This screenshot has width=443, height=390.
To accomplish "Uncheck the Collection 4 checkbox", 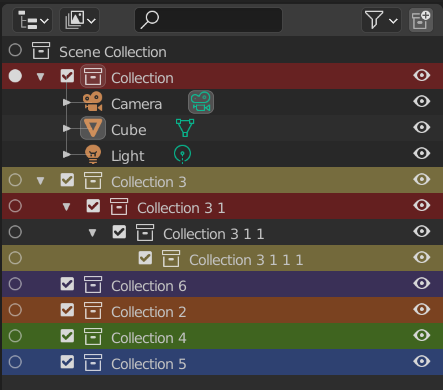I will point(67,336).
